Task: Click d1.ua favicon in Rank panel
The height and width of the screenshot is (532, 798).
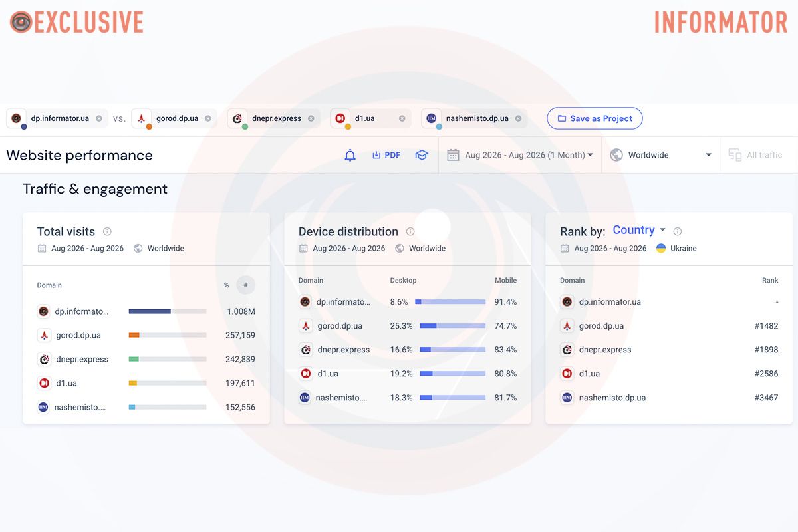Action: (x=567, y=374)
